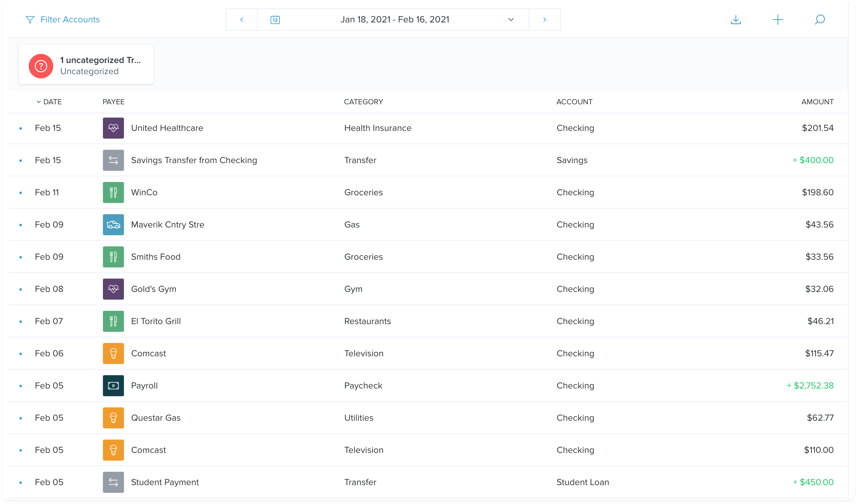Open the 1 uncategorized transactions card
The image size is (857, 504).
coord(100,65)
